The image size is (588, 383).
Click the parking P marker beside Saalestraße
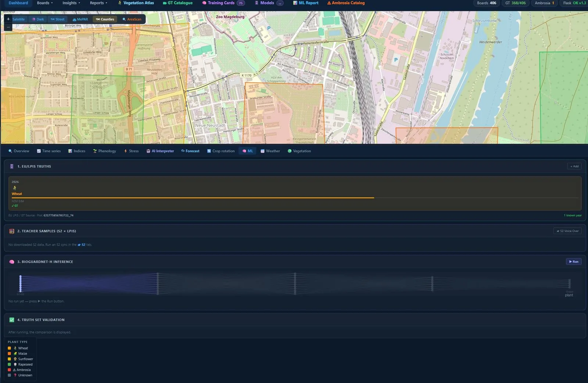tap(396, 60)
